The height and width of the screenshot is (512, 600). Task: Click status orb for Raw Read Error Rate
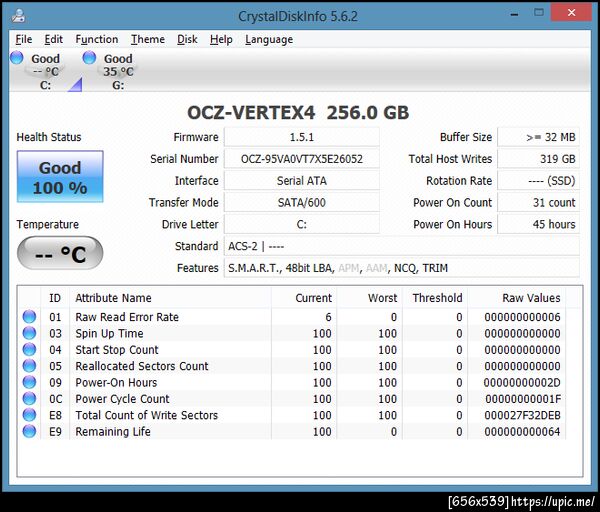[29, 317]
